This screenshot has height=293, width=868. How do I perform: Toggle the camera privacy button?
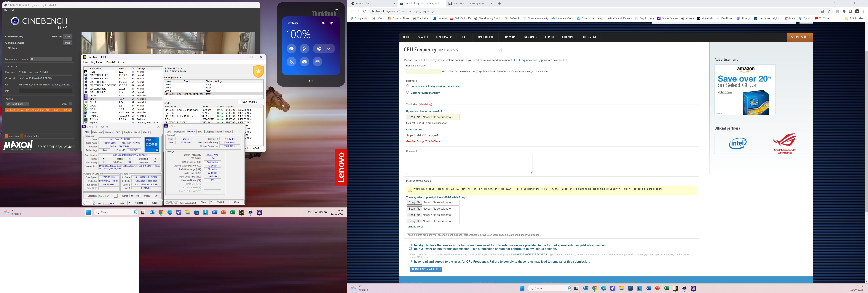pos(304,62)
